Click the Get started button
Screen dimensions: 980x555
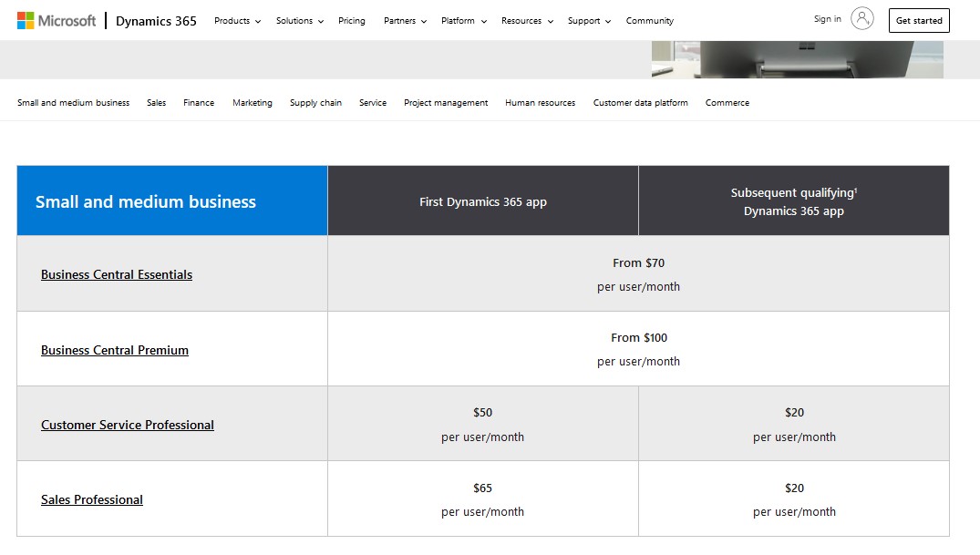click(x=919, y=20)
